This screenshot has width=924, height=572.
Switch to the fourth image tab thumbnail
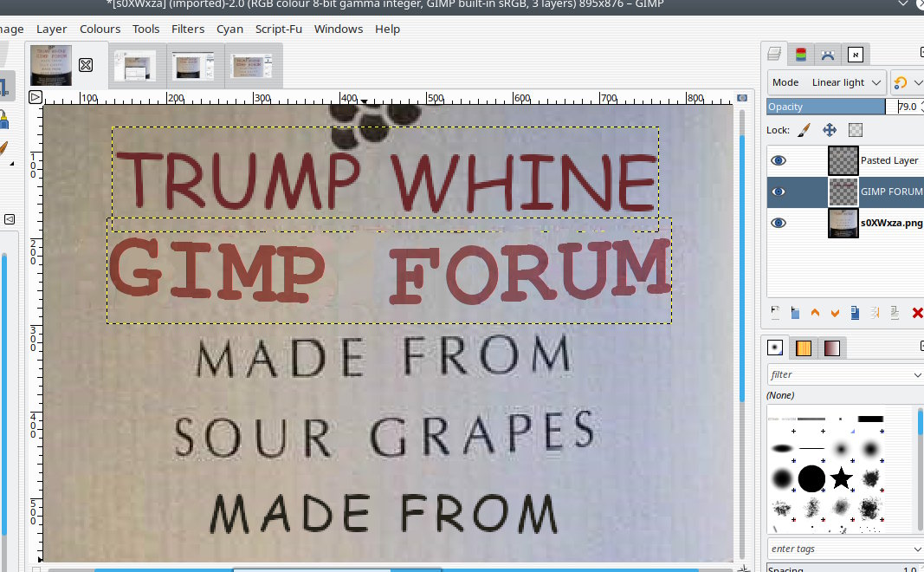(x=252, y=66)
